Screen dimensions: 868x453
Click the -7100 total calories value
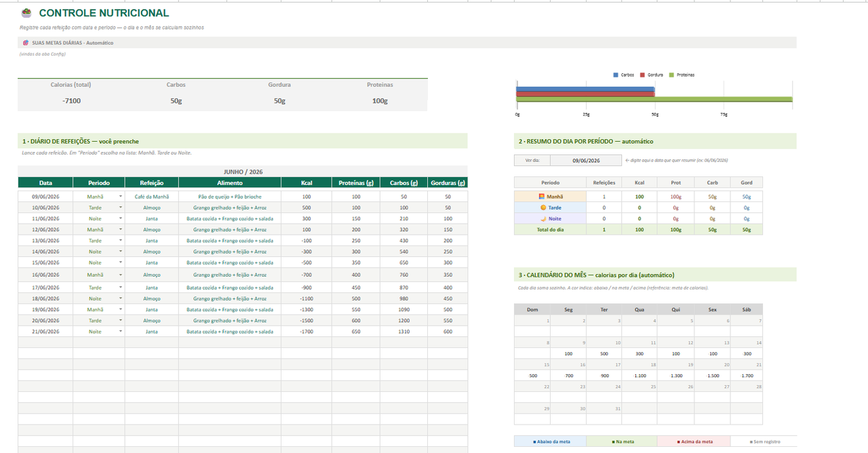[x=71, y=100]
